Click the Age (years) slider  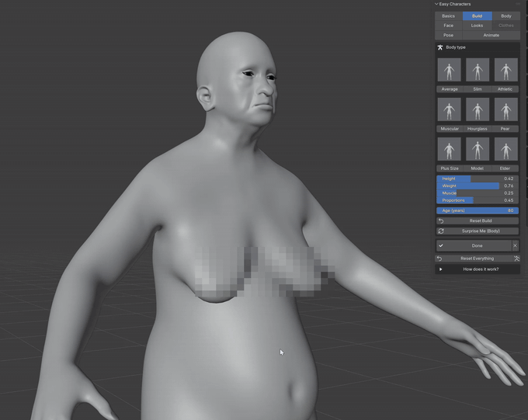pyautogui.click(x=478, y=210)
